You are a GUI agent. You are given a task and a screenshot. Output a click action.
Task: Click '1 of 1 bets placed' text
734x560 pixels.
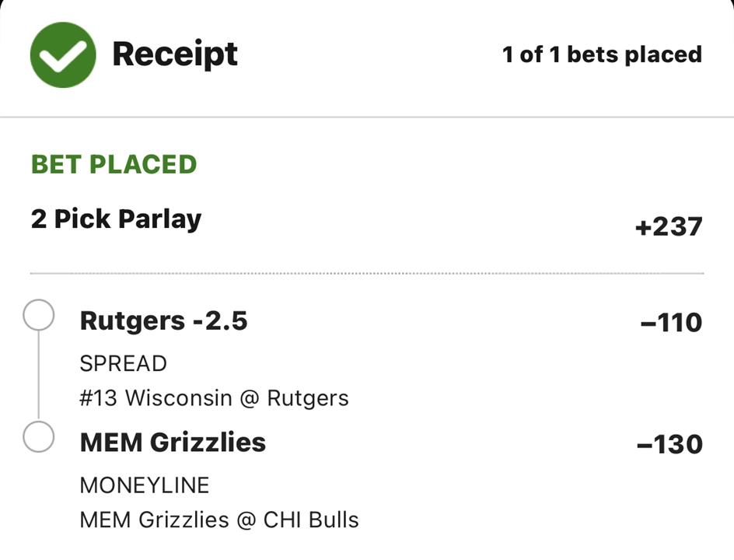coord(602,54)
